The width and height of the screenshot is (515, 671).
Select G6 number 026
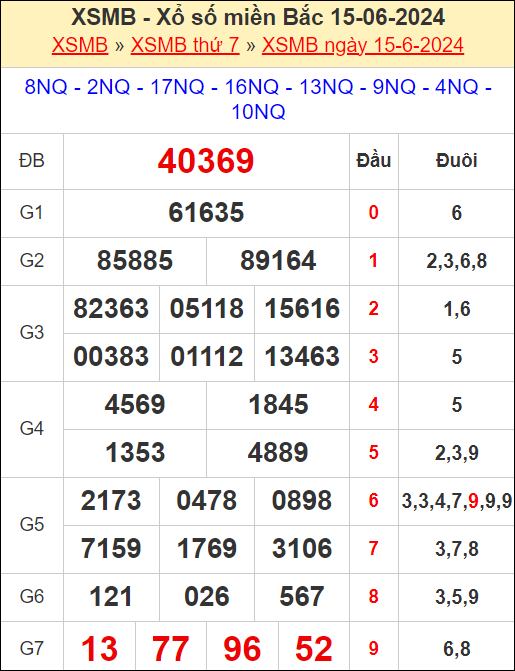coord(207,596)
